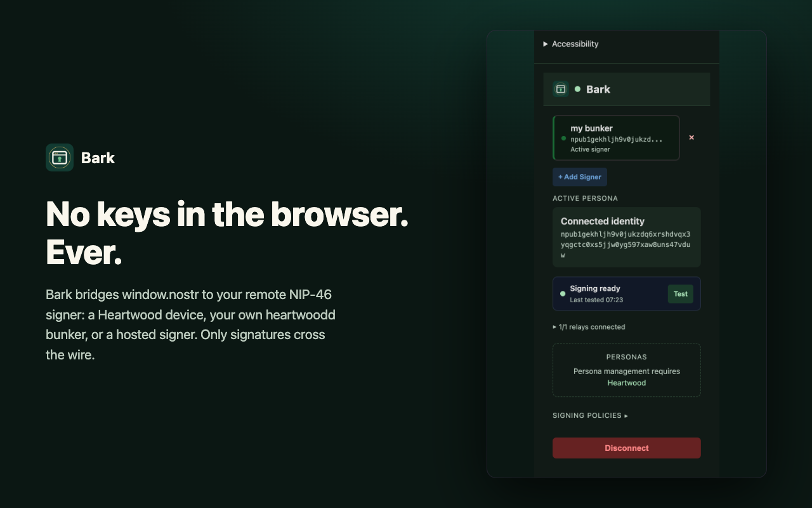
Task: Click the Bark title in the panel header
Action: [x=598, y=90]
